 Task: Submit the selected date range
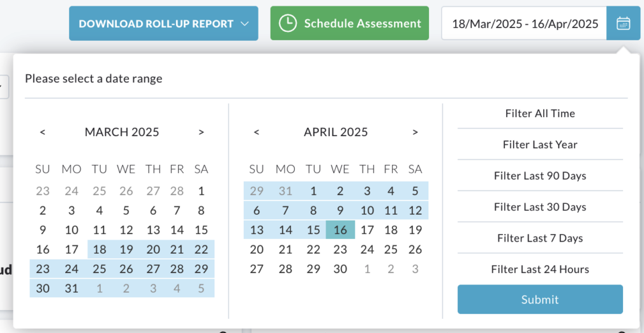[x=540, y=299]
